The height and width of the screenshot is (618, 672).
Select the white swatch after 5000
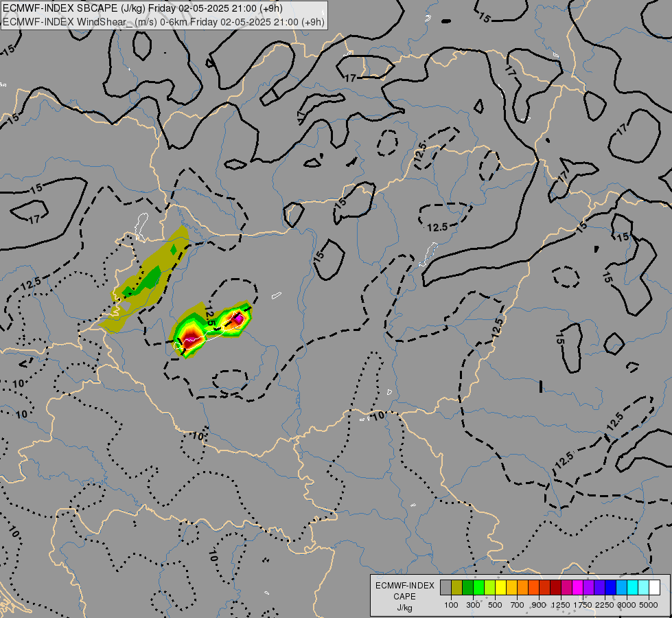coord(655,588)
